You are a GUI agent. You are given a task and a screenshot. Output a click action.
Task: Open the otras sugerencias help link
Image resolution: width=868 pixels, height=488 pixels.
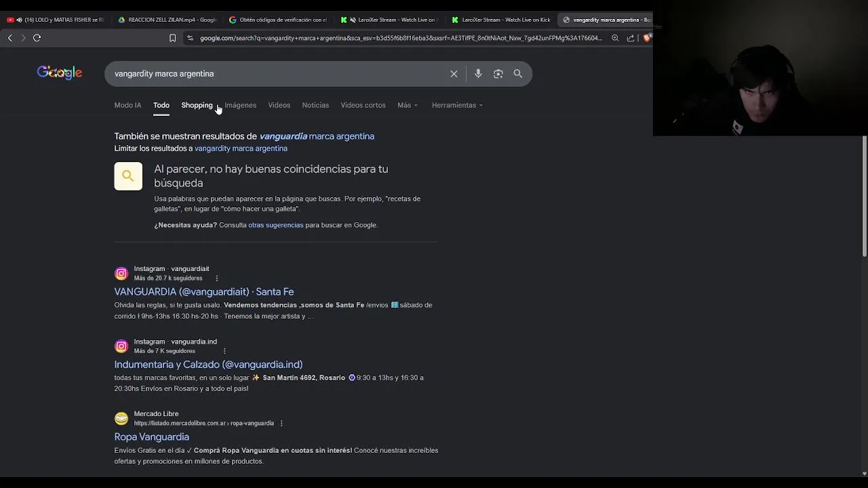pyautogui.click(x=275, y=225)
